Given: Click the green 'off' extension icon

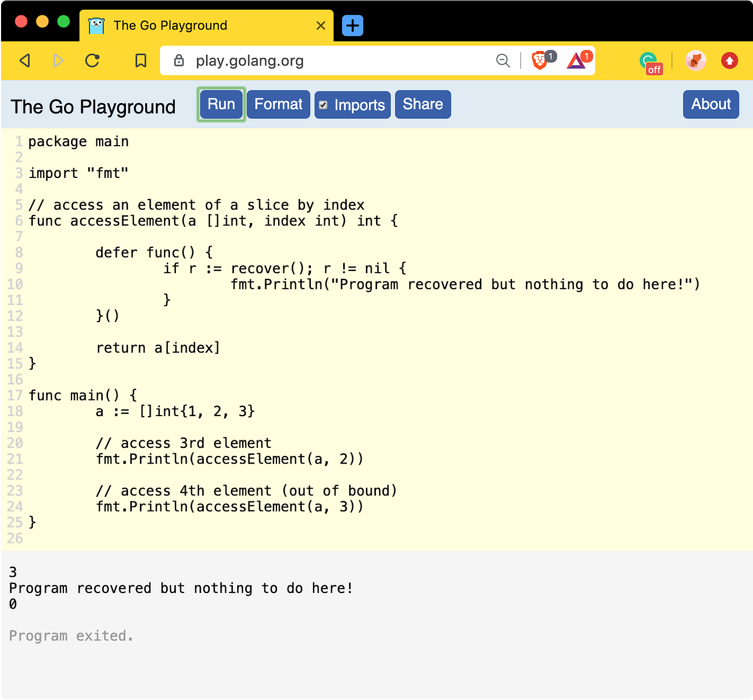Looking at the screenshot, I should (x=650, y=62).
